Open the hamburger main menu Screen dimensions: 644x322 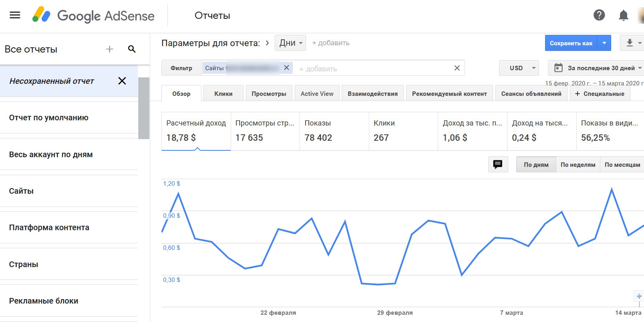15,15
